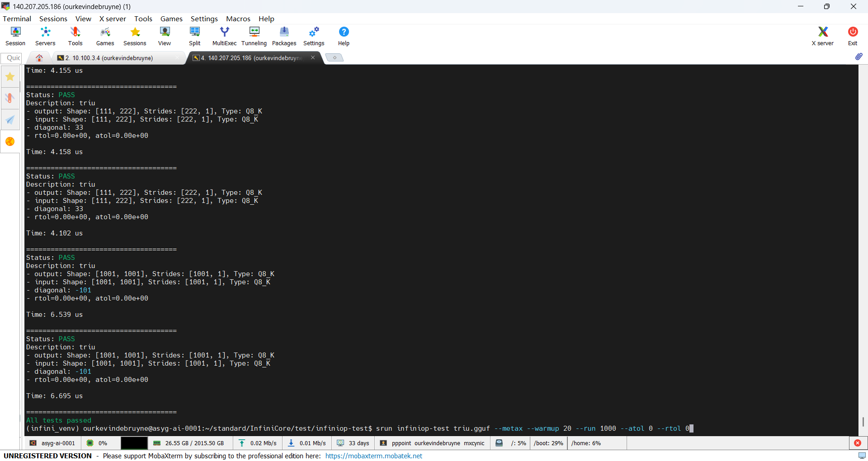Click the asyg-ai-0001 hostname status item
This screenshot has width=868, height=461.
tap(53, 443)
